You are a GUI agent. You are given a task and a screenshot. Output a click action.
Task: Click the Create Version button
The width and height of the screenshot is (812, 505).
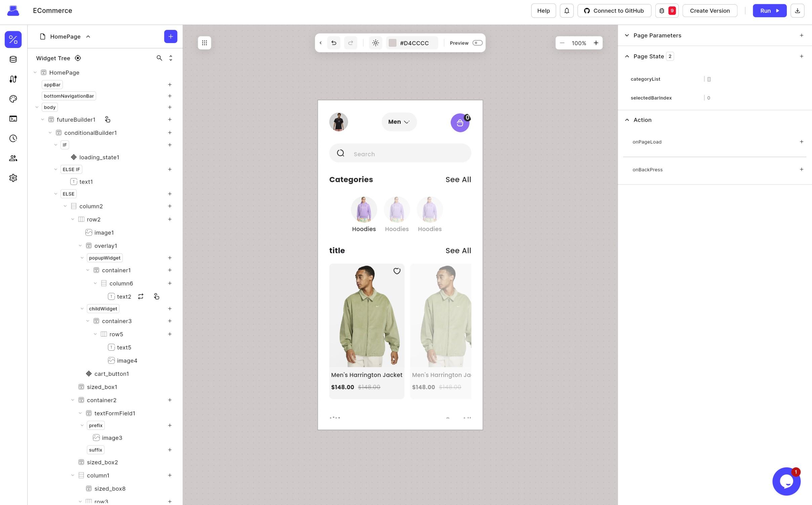[x=709, y=11]
